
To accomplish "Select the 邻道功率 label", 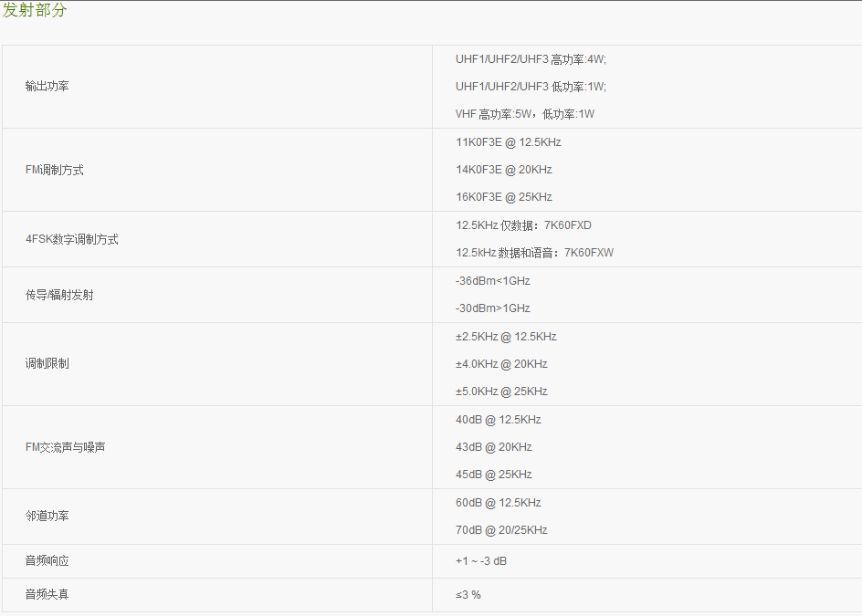I will point(47,516).
